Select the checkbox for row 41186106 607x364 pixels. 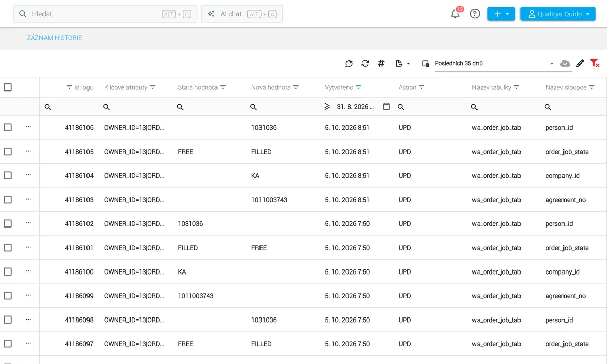tap(8, 127)
